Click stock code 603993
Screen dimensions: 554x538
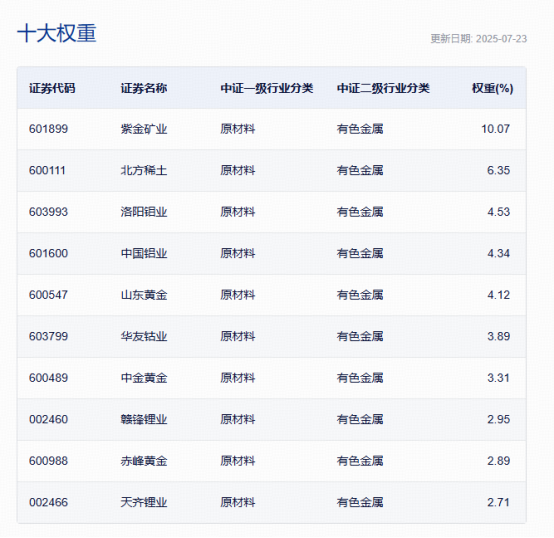click(48, 212)
